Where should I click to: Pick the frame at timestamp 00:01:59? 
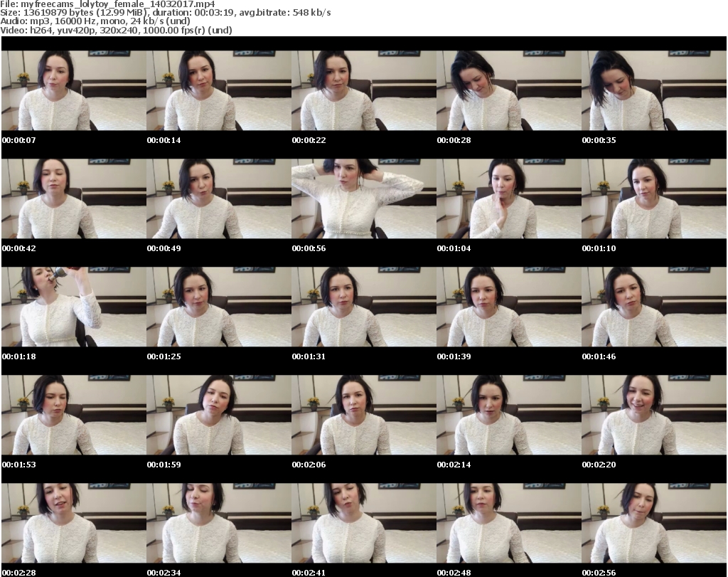[219, 415]
